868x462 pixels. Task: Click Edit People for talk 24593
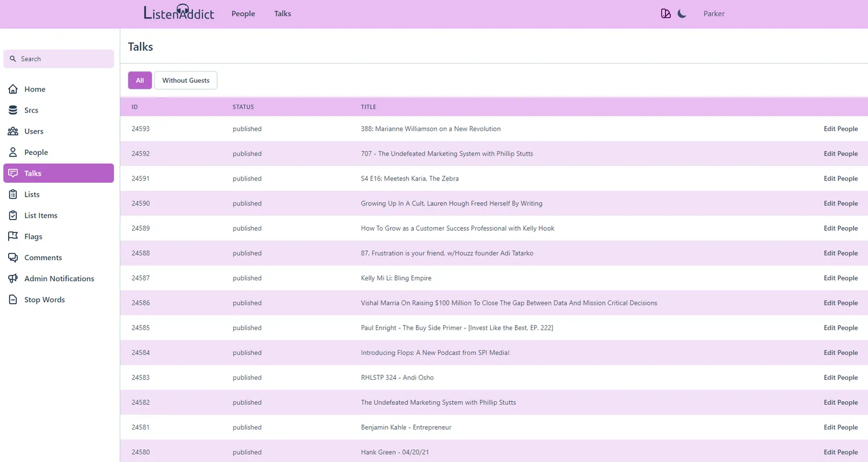(x=840, y=129)
